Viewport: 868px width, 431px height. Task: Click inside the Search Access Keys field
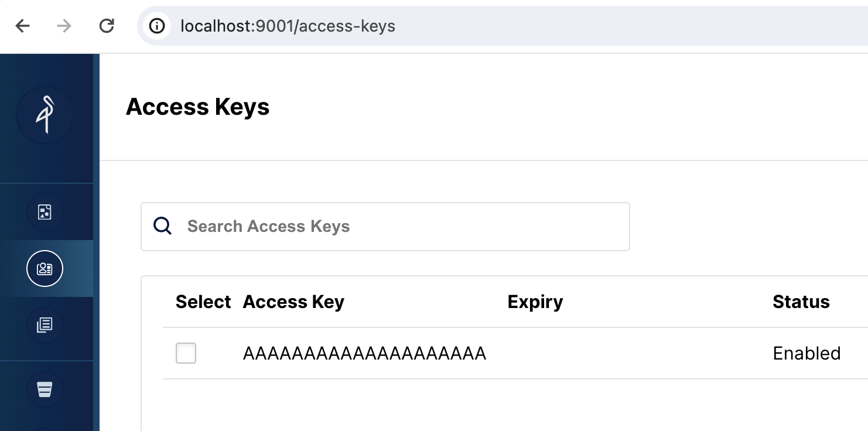[x=351, y=226]
